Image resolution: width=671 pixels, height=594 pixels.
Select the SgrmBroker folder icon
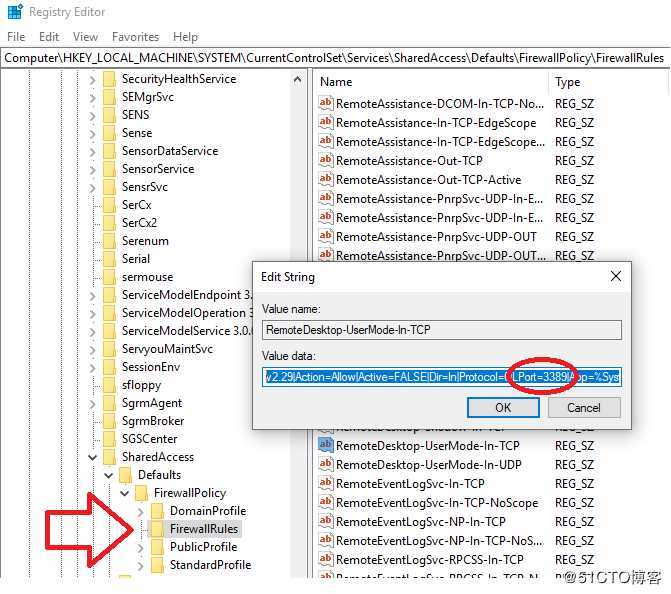point(110,421)
